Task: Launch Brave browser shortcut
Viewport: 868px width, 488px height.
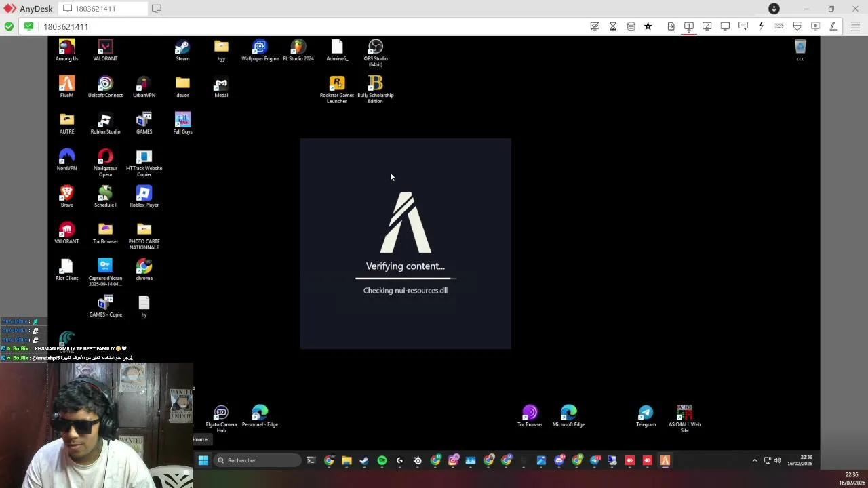Action: pyautogui.click(x=66, y=197)
